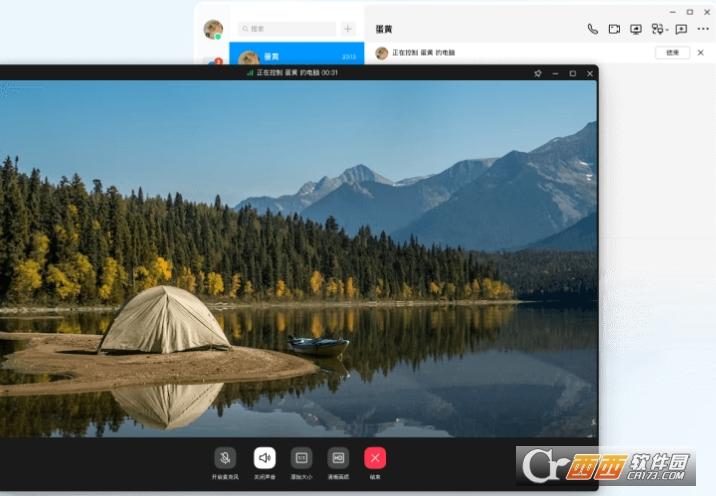Click the 结束 button in the notification bar

click(673, 53)
